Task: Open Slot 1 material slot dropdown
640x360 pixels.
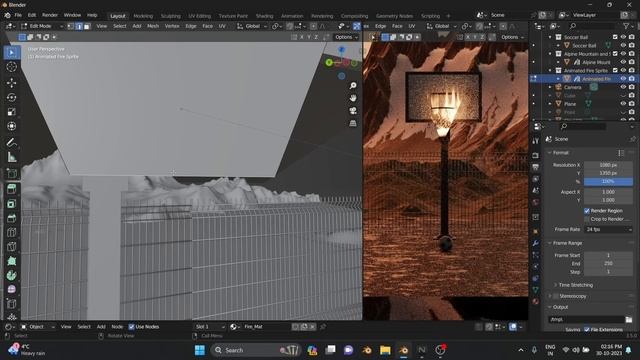Action: tap(210, 327)
